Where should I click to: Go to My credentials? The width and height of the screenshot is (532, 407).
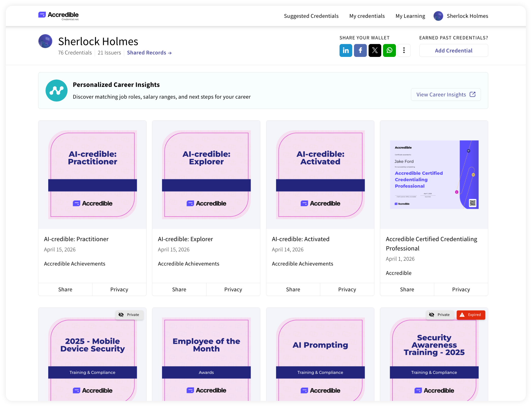(x=367, y=16)
